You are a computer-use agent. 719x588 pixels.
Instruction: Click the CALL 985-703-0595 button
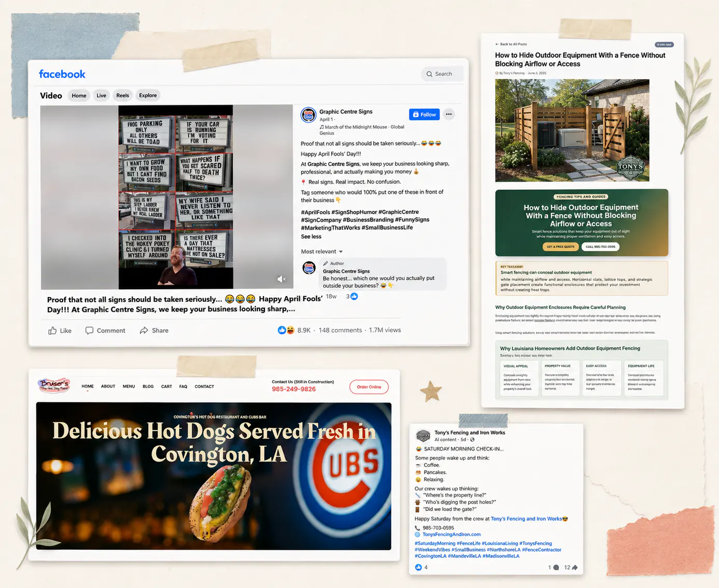click(x=600, y=247)
